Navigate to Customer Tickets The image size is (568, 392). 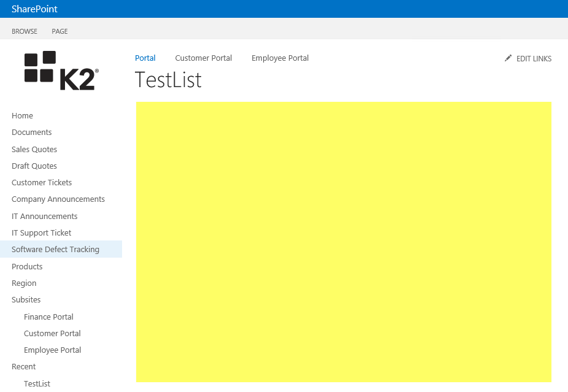(x=42, y=183)
